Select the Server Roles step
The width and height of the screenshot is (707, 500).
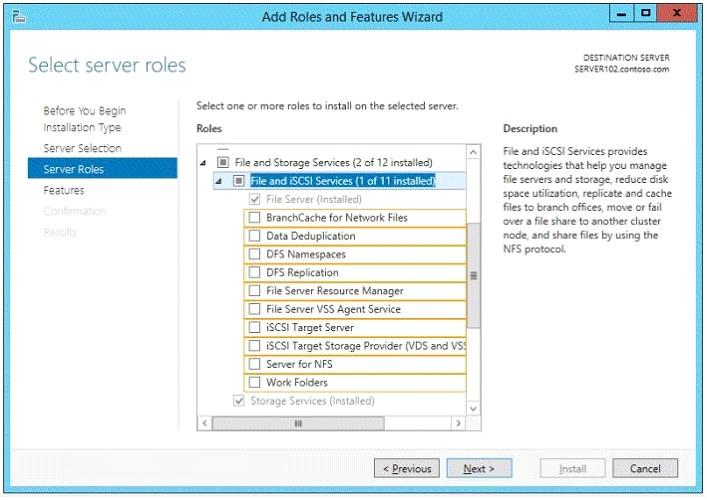coord(102,168)
